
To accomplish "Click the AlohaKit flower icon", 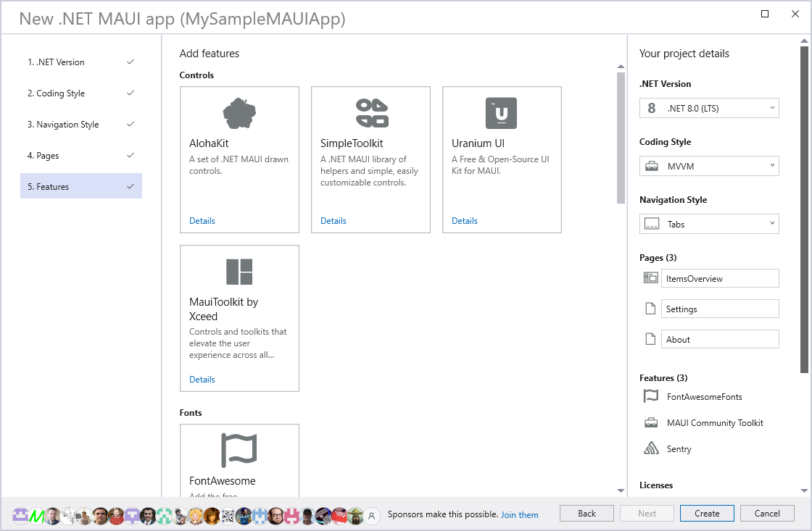I will point(239,113).
